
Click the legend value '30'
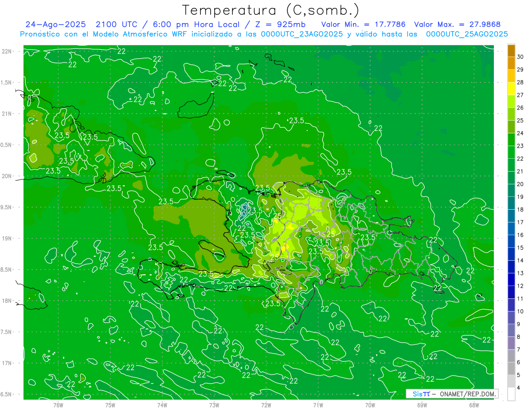pos(520,57)
